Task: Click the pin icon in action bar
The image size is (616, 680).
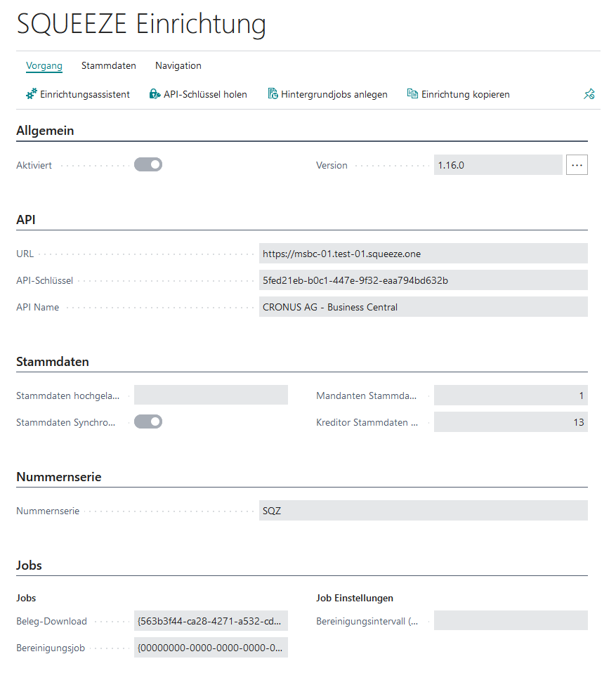Action: tap(589, 94)
